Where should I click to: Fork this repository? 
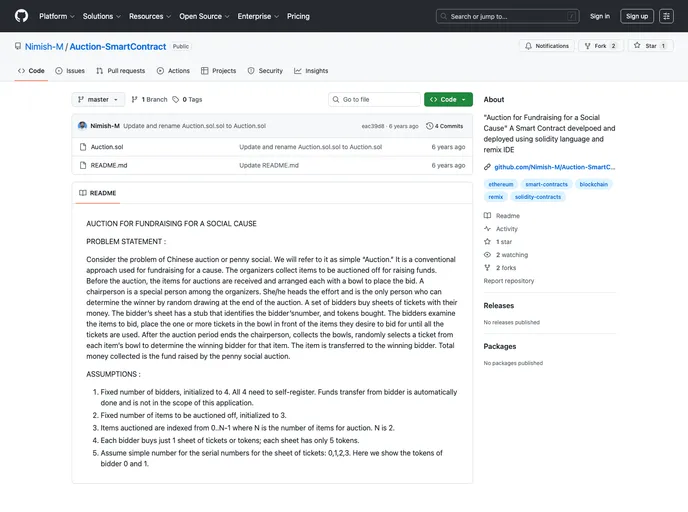pos(601,46)
